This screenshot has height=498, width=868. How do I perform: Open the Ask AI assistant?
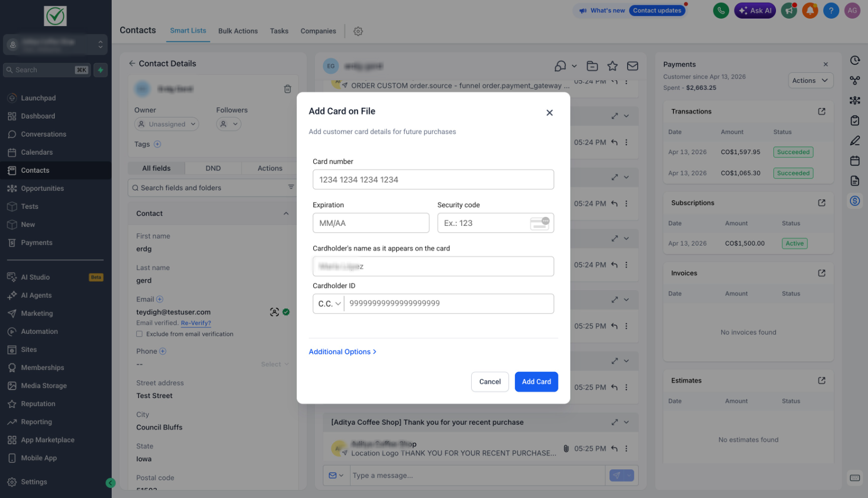755,11
